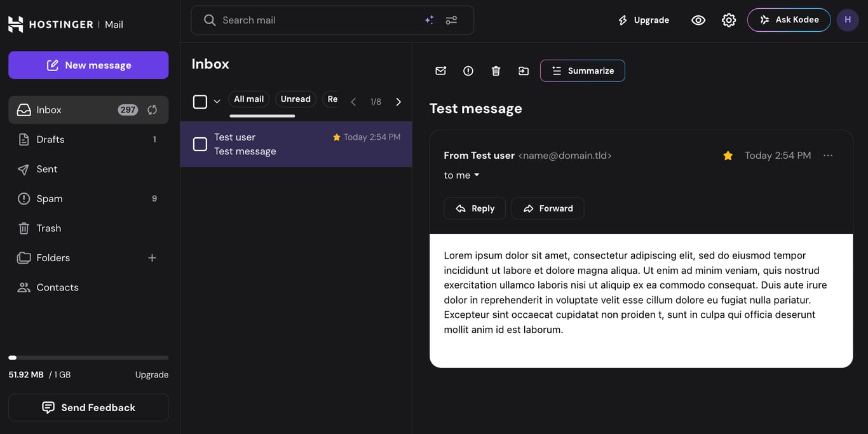Screen dimensions: 868x434
Task: Click the AI sparkle icon in search bar
Action: [x=429, y=20]
